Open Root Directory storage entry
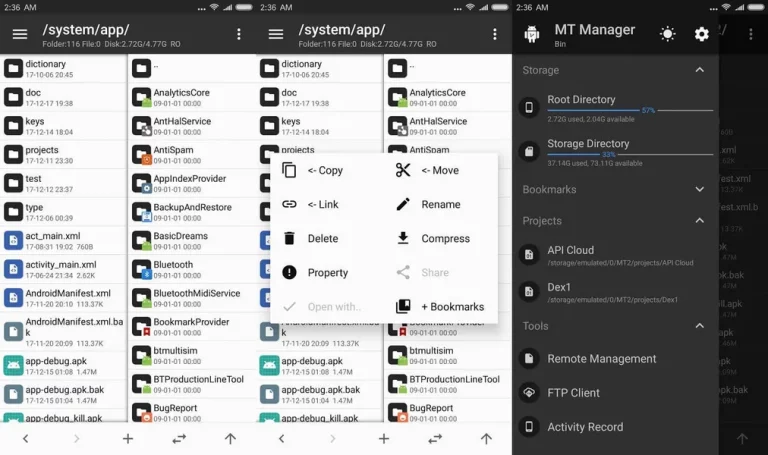The image size is (768, 455). pos(616,107)
